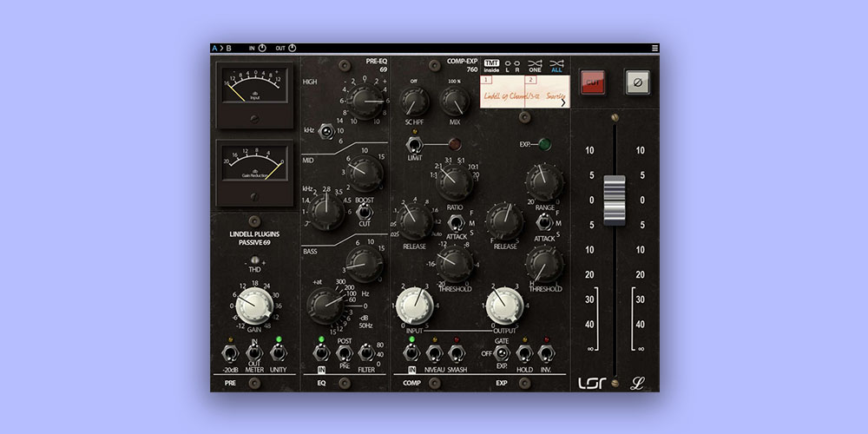Flip the POST/PRE switch

344,352
